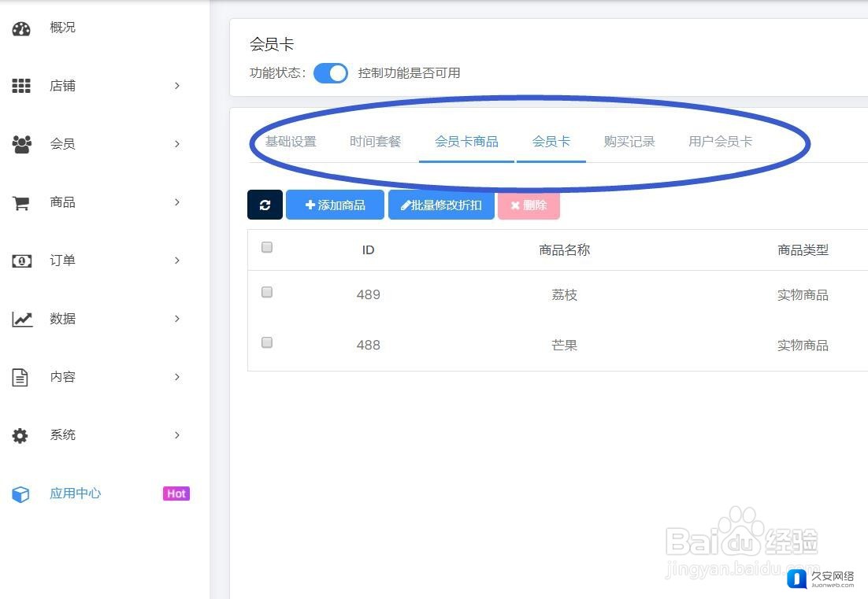This screenshot has height=599, width=868.
Task: Check the checkbox for 芒果 product row
Action: pos(266,342)
